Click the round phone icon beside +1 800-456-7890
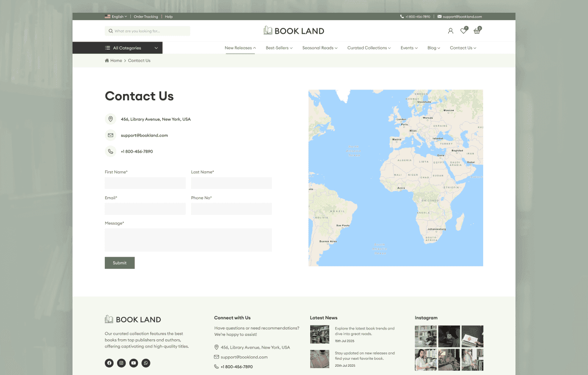The width and height of the screenshot is (588, 375). click(x=111, y=151)
